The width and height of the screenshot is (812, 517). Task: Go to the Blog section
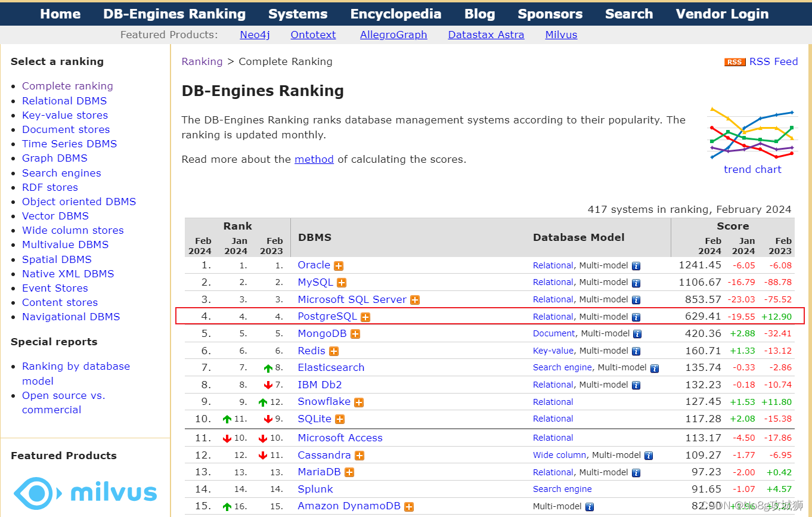[480, 14]
